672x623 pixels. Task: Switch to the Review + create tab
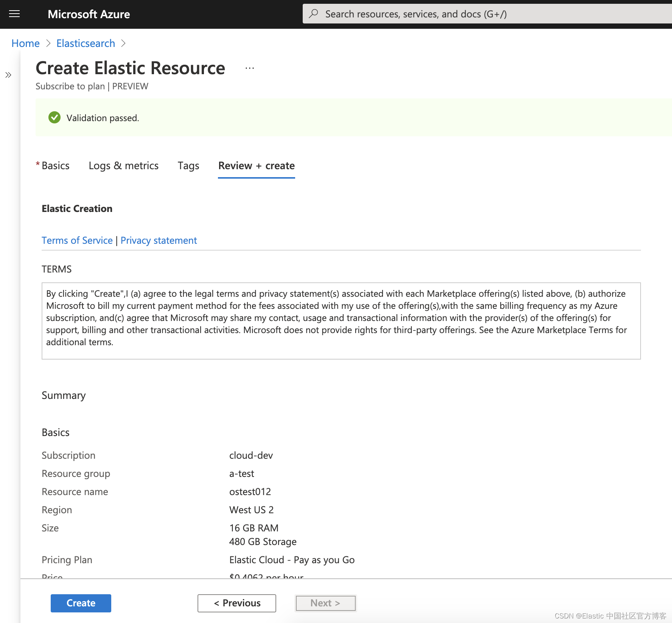point(256,165)
